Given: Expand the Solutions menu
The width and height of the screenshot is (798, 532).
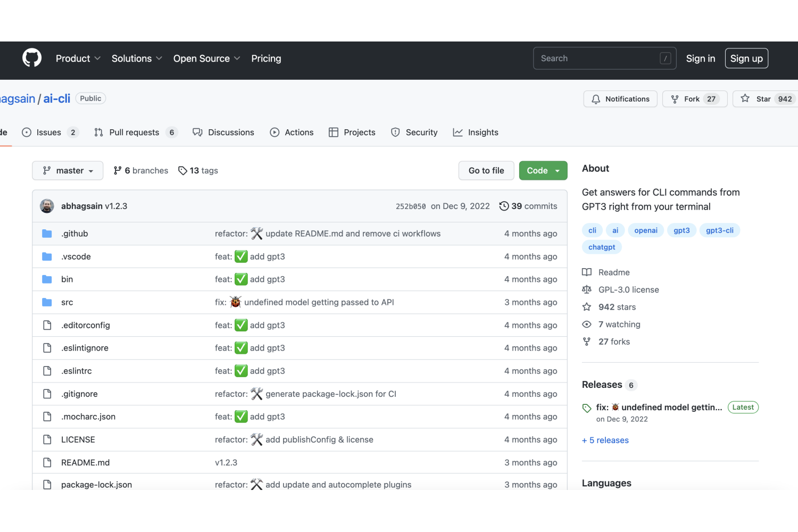Looking at the screenshot, I should [x=137, y=59].
